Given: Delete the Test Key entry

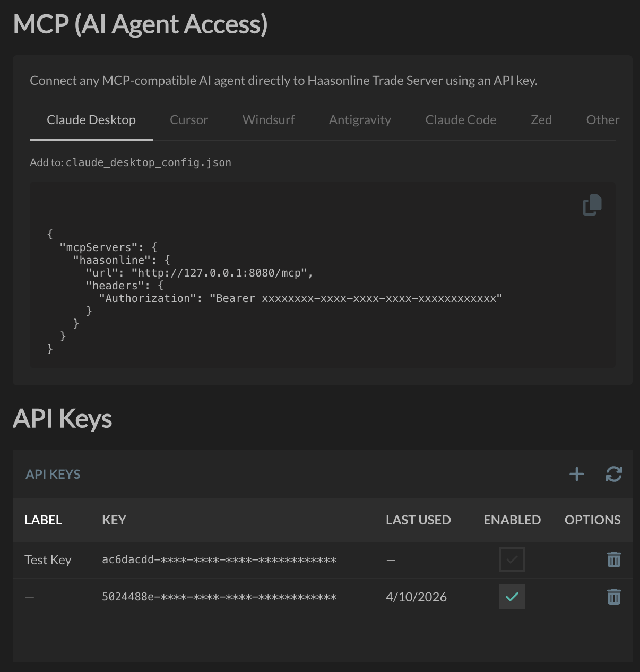Looking at the screenshot, I should click(613, 559).
